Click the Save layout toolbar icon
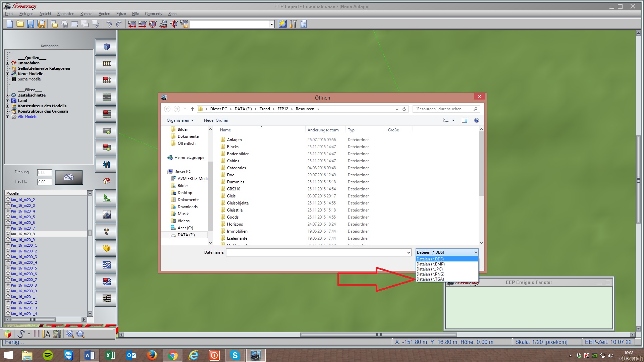The height and width of the screenshot is (362, 644). [x=31, y=24]
